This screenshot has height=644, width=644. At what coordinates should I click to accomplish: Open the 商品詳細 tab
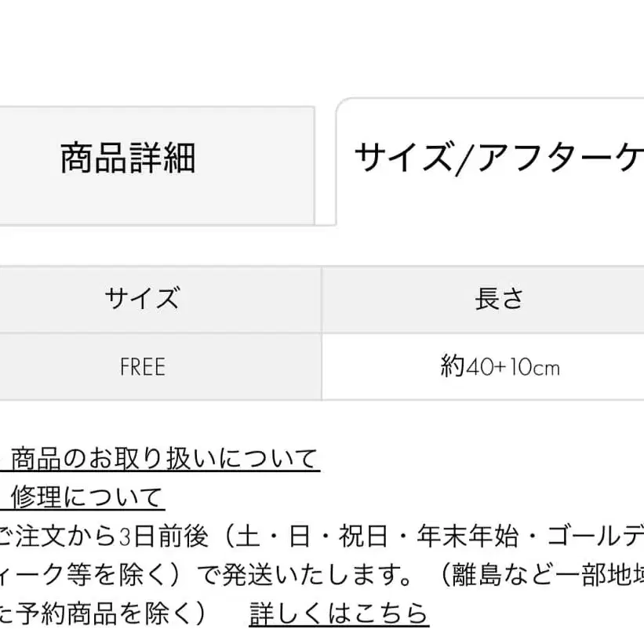(x=128, y=159)
